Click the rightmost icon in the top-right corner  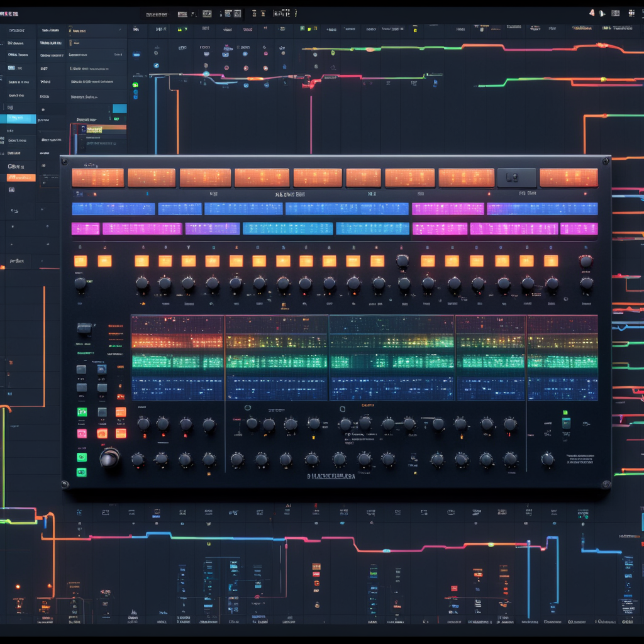coord(631,13)
